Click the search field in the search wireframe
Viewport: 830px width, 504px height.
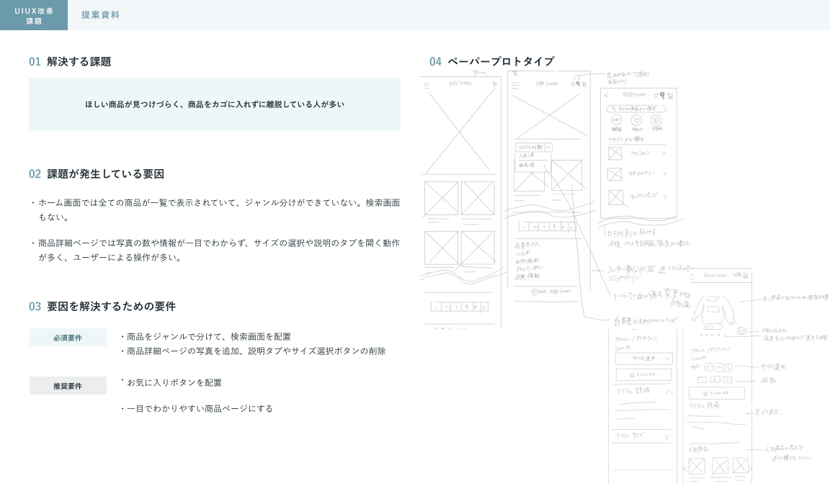click(635, 109)
